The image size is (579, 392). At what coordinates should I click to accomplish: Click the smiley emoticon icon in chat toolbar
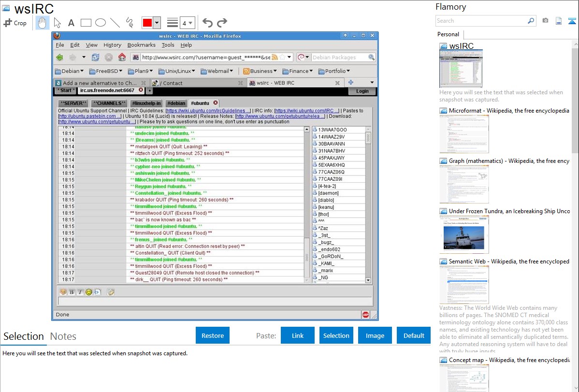point(88,292)
